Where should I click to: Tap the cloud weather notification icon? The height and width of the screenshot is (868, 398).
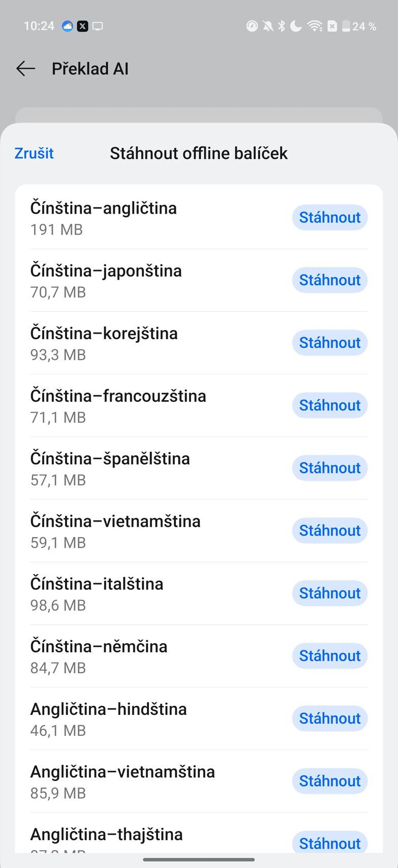click(x=68, y=26)
